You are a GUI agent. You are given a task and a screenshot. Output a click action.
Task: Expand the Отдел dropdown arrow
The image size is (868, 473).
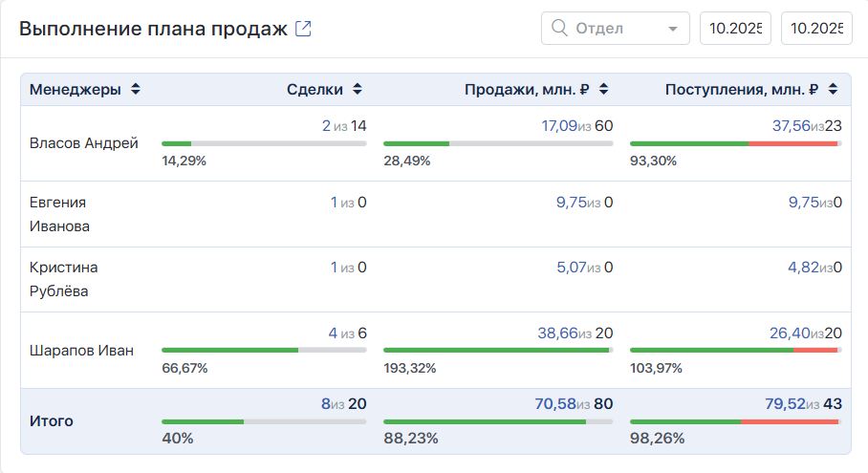point(675,29)
